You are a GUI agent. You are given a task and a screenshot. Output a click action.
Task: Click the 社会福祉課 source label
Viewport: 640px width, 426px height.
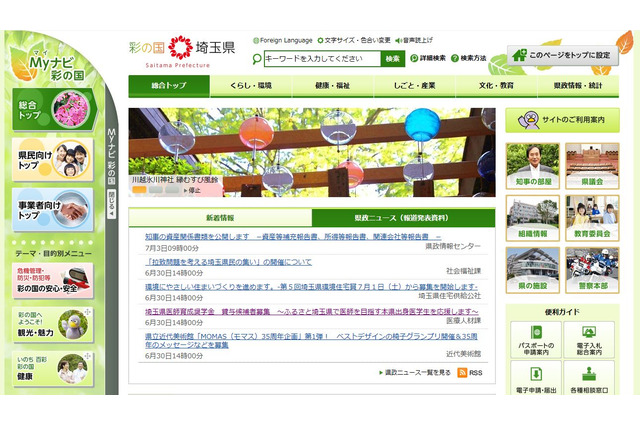click(x=464, y=271)
